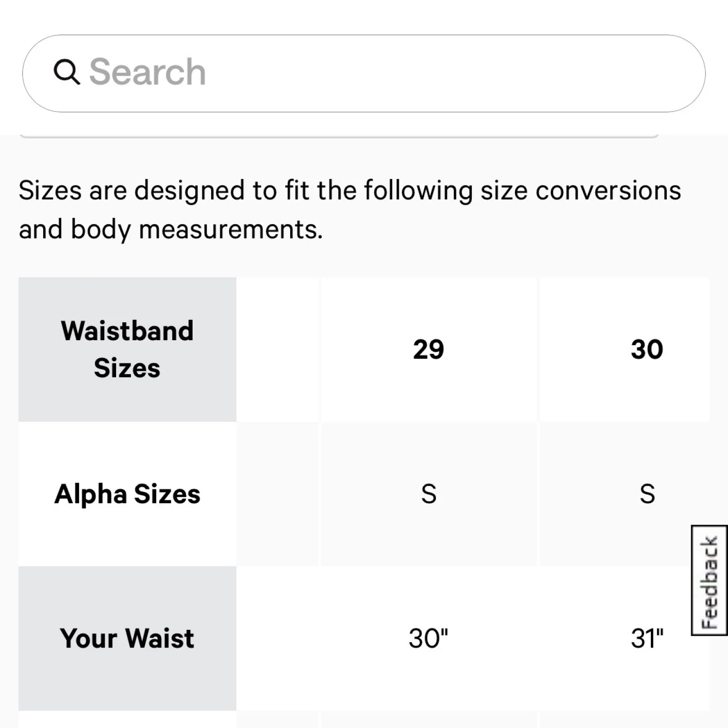The height and width of the screenshot is (728, 728).
Task: Click waistband size 29 cell
Action: click(429, 349)
